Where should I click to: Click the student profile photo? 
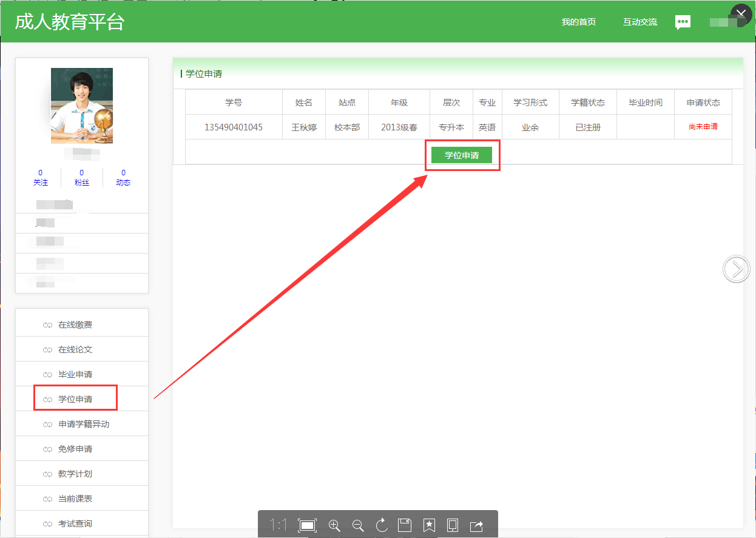[82, 106]
